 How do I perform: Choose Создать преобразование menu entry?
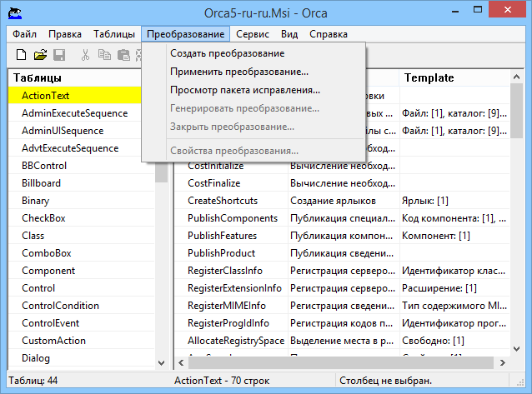pos(253,53)
